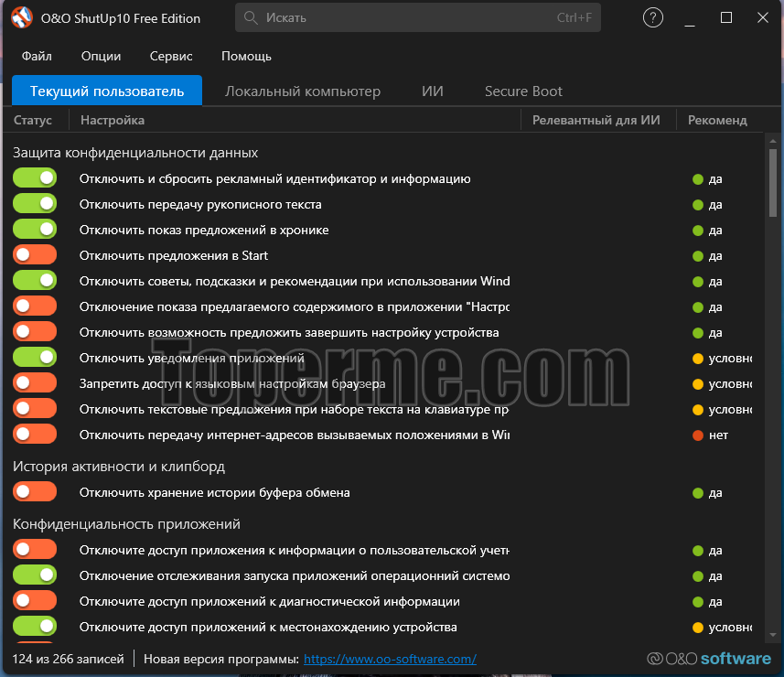784x677 pixels.
Task: Click 'O&O ShutUp10 Free Edition' window title
Action: (x=121, y=18)
